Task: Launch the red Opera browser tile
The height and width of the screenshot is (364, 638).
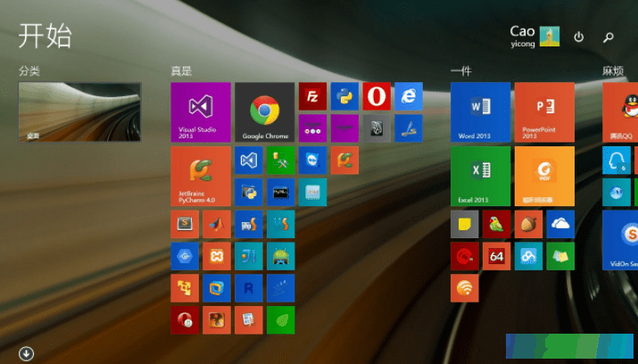Action: (377, 96)
